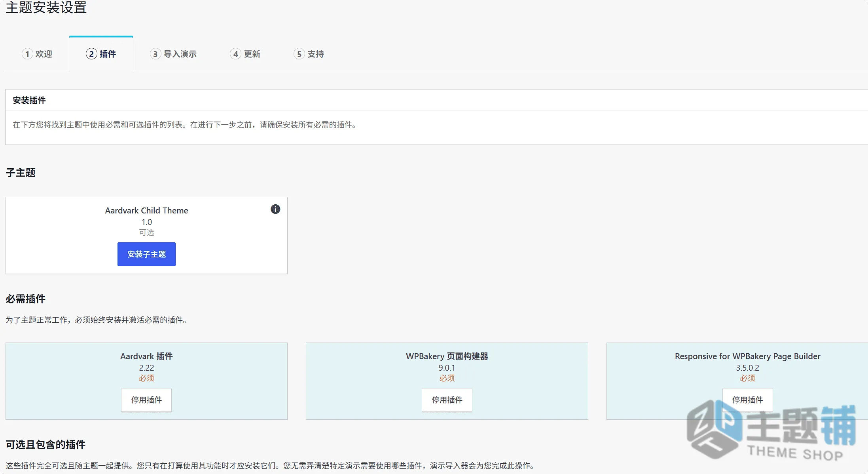Screen dimensions: 868x474
Task: Click the 可选 label under Child Theme
Action: click(x=146, y=232)
